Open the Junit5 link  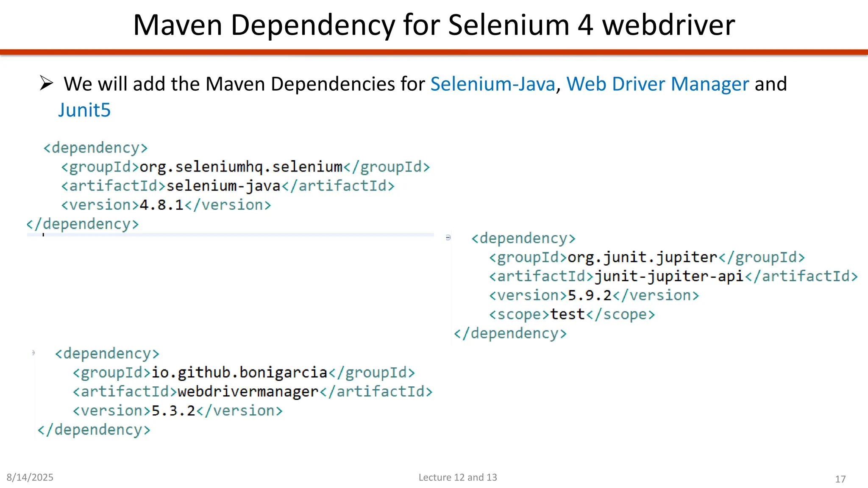(x=84, y=110)
